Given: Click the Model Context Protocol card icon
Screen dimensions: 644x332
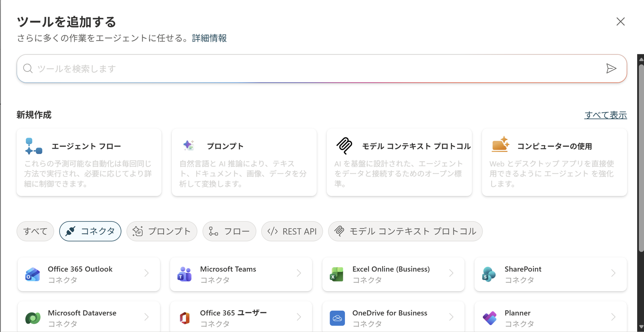Looking at the screenshot, I should [344, 146].
